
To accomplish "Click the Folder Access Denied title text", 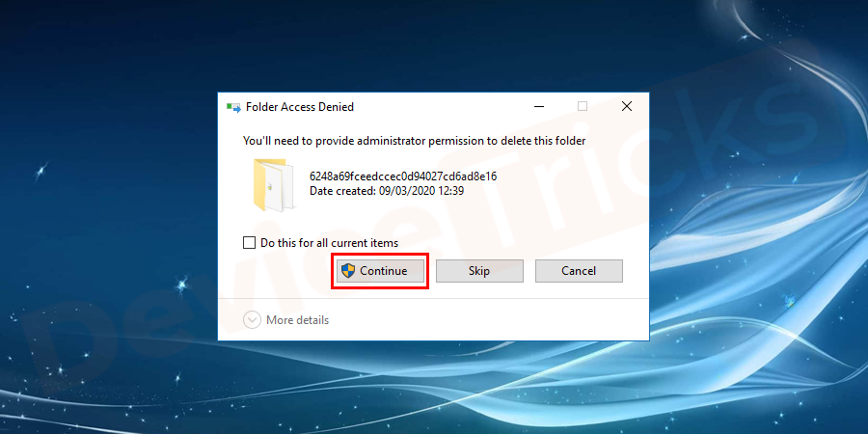I will [x=300, y=107].
